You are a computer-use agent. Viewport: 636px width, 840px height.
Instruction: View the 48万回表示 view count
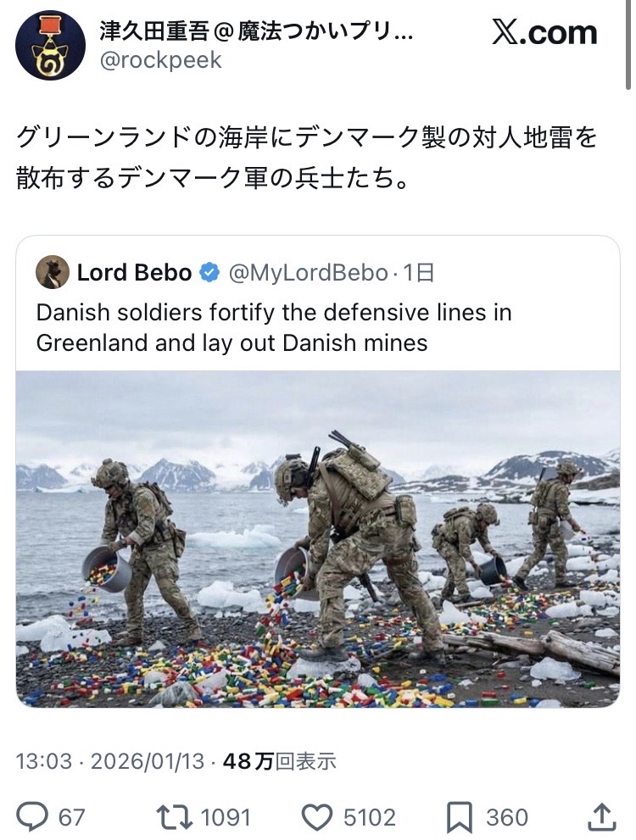coord(280,761)
